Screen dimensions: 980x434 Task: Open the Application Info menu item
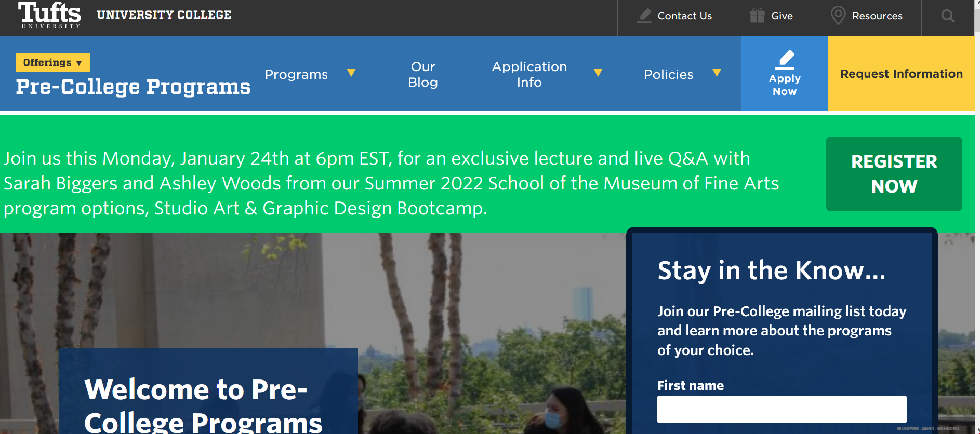(x=529, y=74)
